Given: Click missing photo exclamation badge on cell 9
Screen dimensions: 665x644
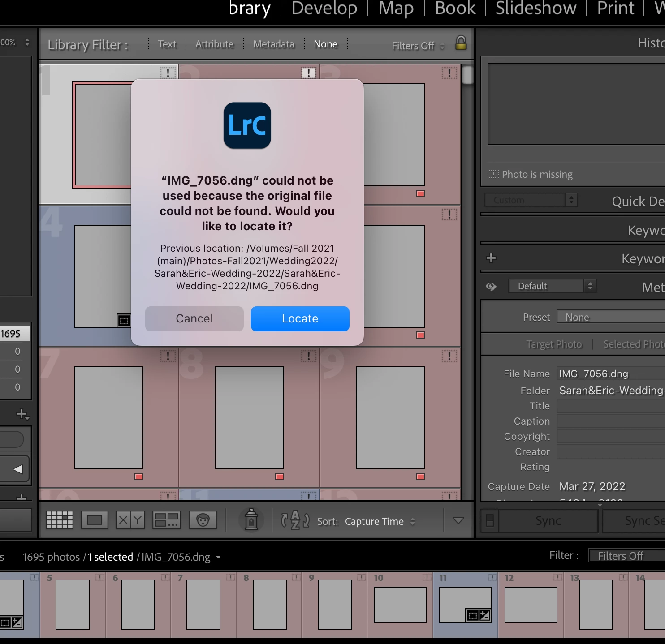Looking at the screenshot, I should [449, 356].
